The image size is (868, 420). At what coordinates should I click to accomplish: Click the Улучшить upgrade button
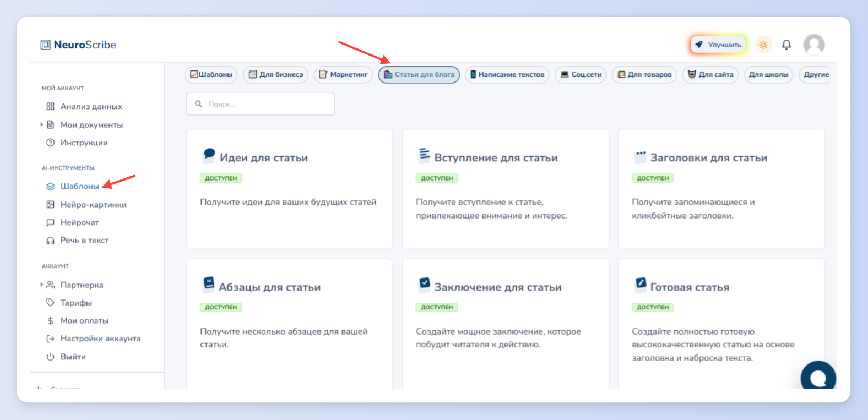point(719,45)
